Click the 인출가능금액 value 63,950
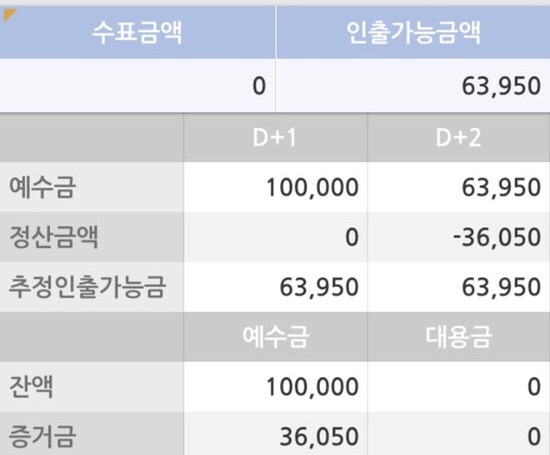 click(501, 86)
